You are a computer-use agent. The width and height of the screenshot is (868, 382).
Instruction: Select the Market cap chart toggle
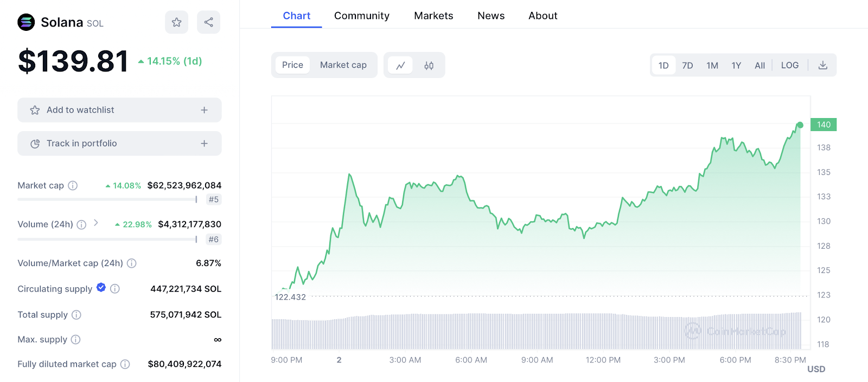[x=343, y=65]
